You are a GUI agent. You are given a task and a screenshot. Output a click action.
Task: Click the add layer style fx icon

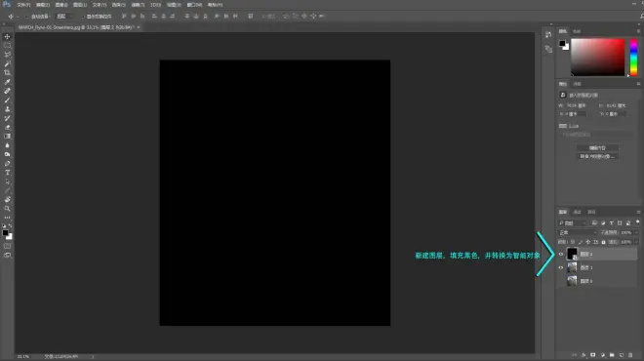(x=584, y=355)
